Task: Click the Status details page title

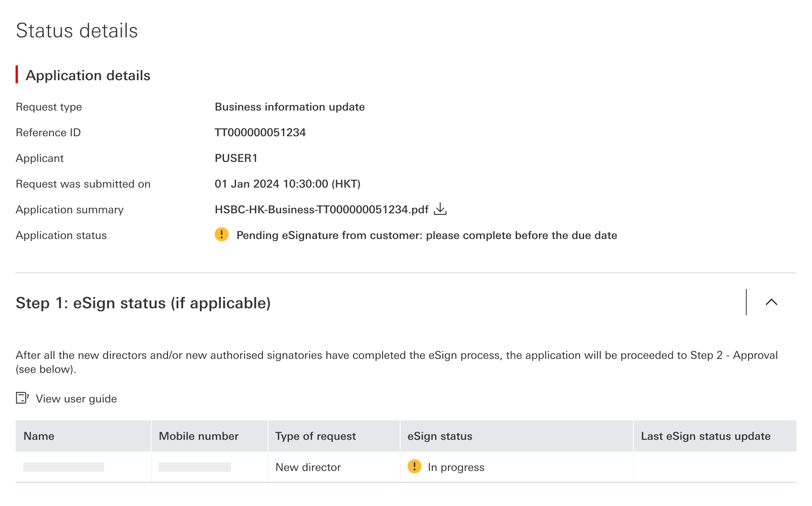Action: [x=77, y=30]
